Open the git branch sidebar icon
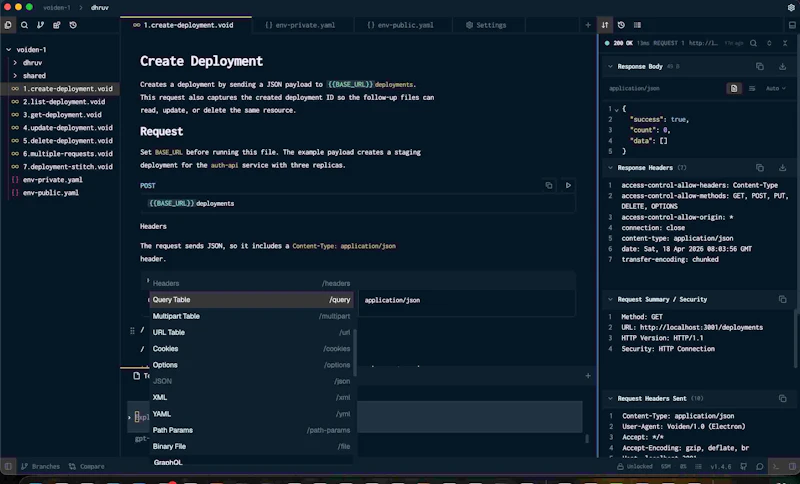 click(40, 24)
